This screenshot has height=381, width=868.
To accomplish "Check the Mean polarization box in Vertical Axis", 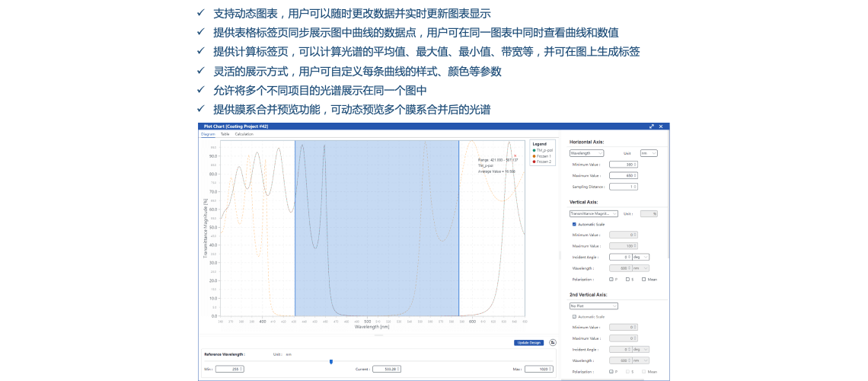I will (x=643, y=279).
